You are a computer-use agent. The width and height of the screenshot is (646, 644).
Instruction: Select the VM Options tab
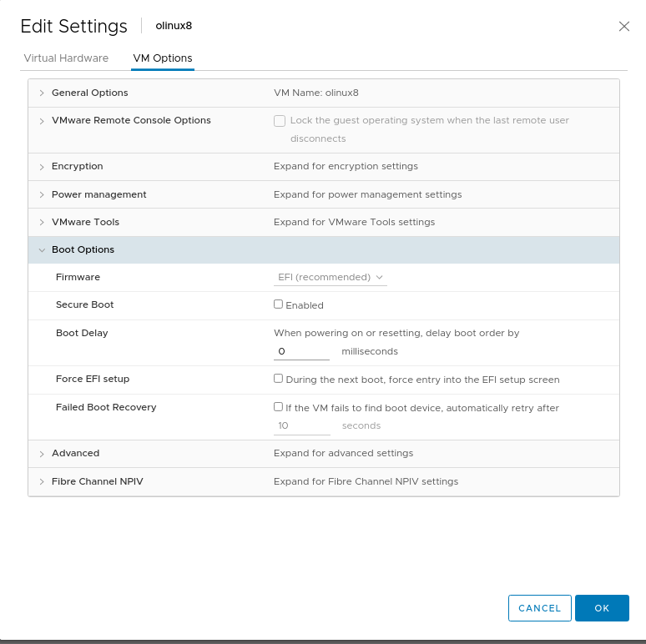coord(163,58)
